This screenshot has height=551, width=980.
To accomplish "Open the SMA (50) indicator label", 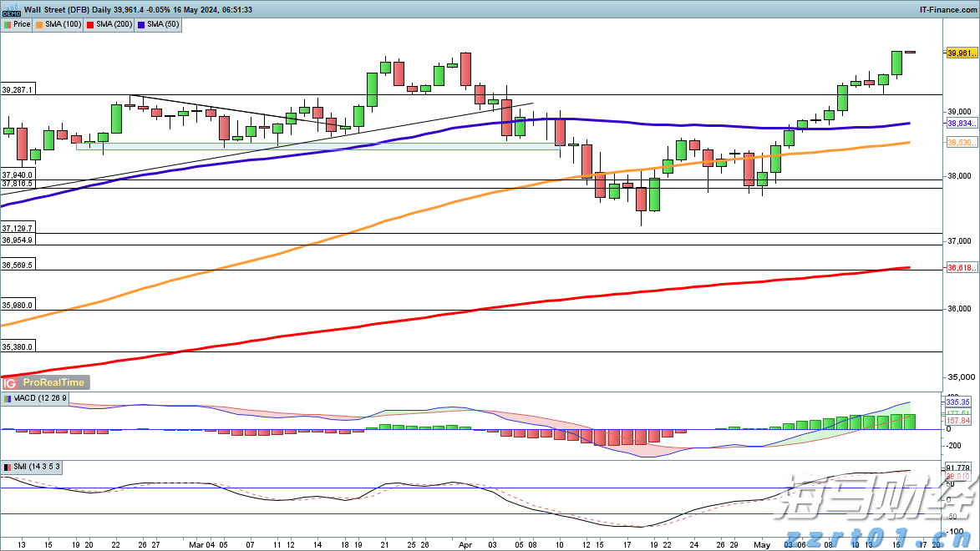I will tap(162, 24).
